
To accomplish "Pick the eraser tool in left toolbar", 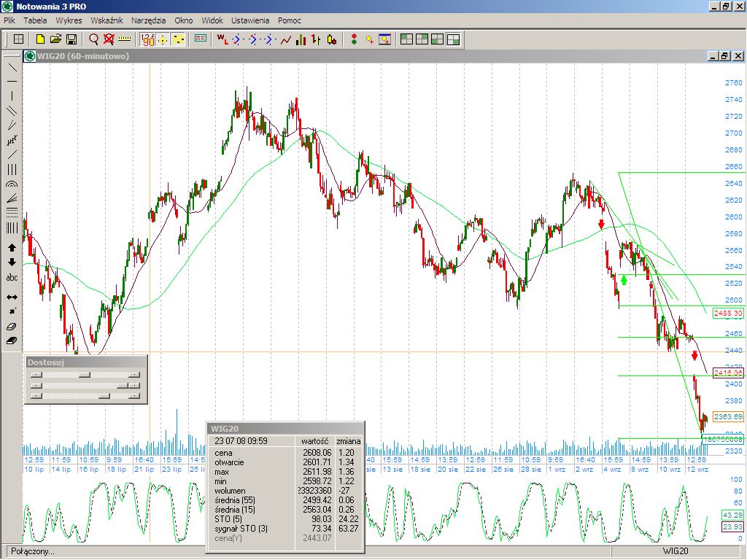I will 12,327.
